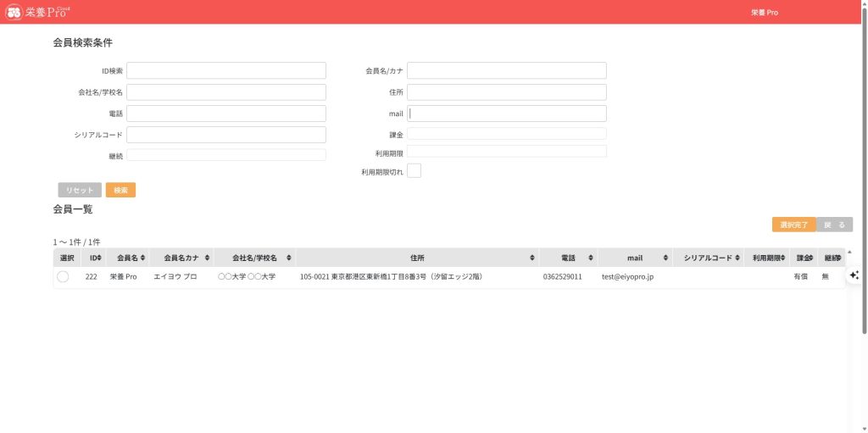Select the radio button for member 222

point(63,277)
